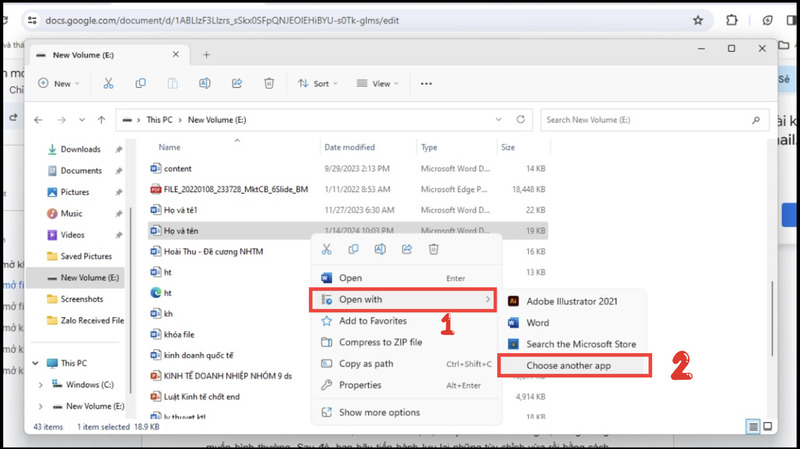Sort by Date modified column header
The height and width of the screenshot is (449, 800).
(x=349, y=147)
